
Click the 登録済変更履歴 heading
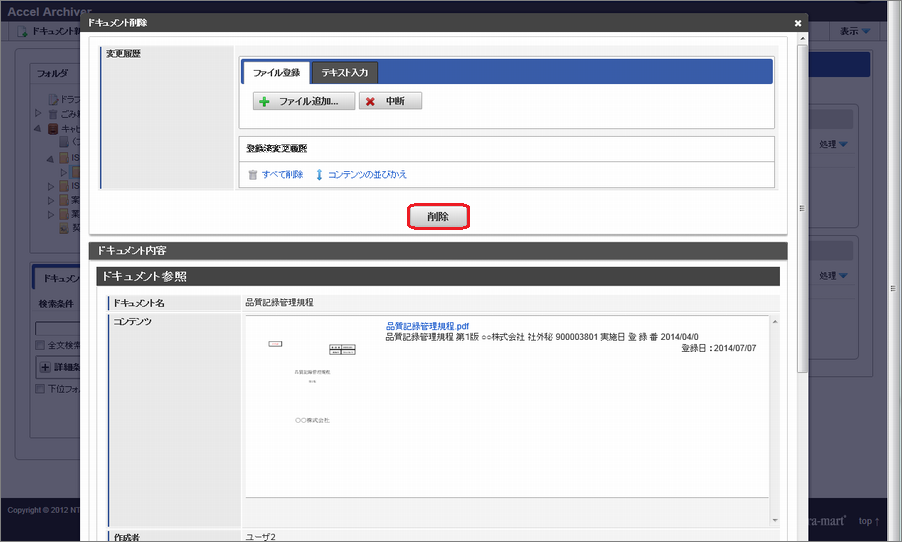(277, 148)
